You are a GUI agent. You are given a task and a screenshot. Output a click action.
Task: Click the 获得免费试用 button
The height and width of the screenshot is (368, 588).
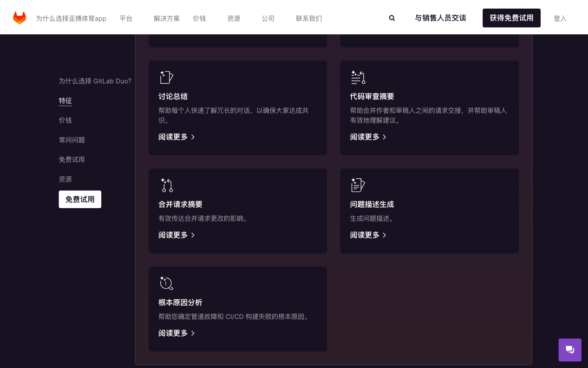coord(512,18)
